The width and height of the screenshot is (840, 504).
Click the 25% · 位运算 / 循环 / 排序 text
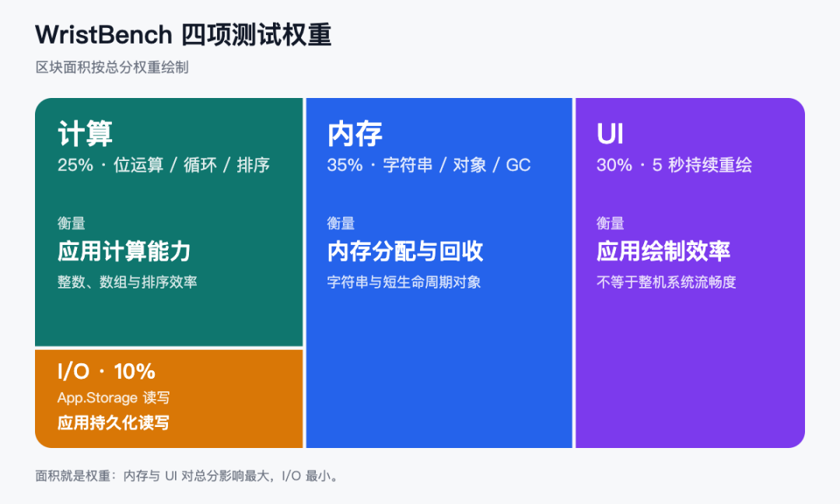tap(163, 165)
